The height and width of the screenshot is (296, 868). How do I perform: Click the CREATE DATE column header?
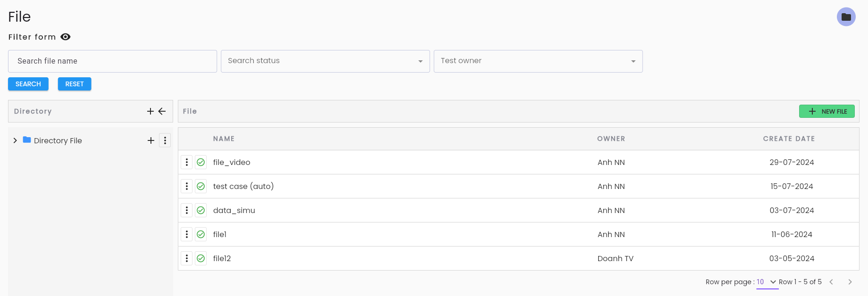click(x=789, y=139)
